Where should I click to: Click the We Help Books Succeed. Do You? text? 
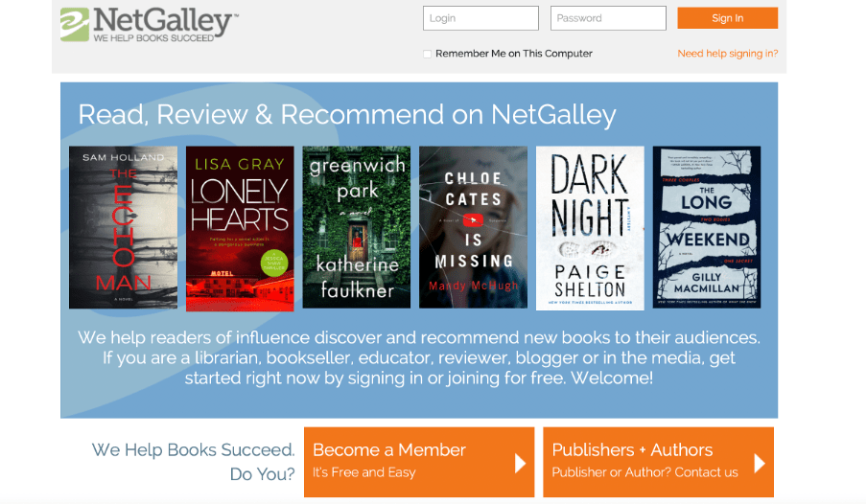click(193, 462)
